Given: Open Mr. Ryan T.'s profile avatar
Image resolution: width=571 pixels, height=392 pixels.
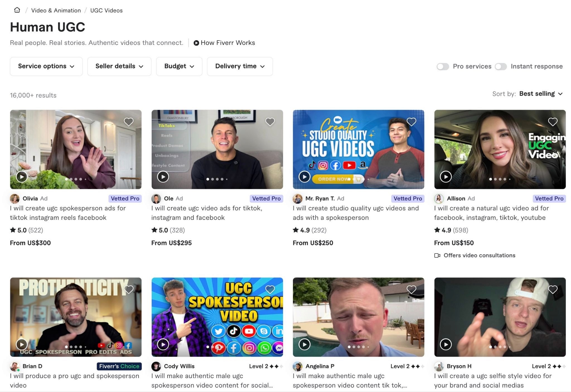Looking at the screenshot, I should coord(297,199).
